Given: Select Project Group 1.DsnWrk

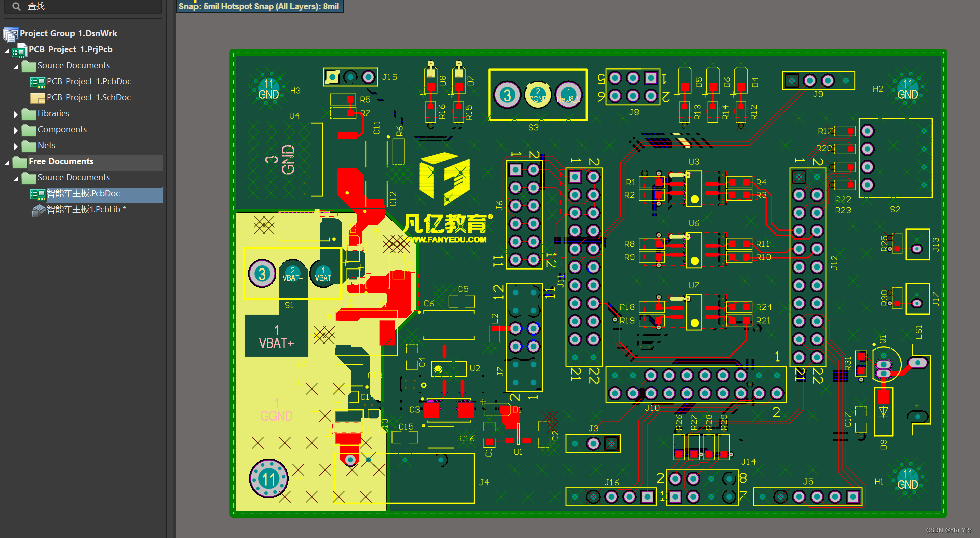Looking at the screenshot, I should coord(68,33).
